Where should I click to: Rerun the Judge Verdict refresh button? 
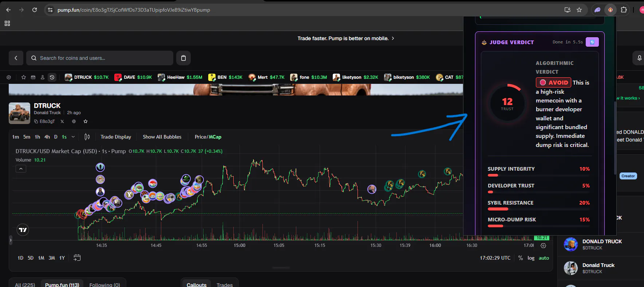click(x=592, y=42)
